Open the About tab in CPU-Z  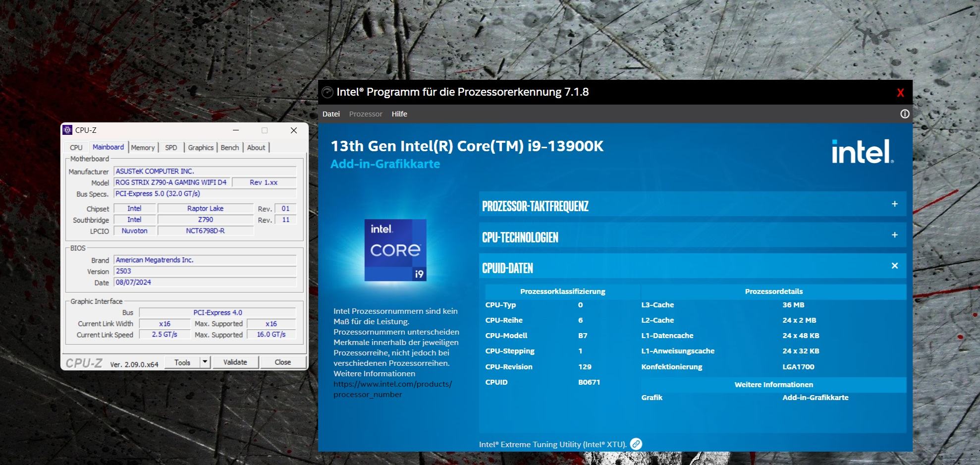pyautogui.click(x=256, y=148)
